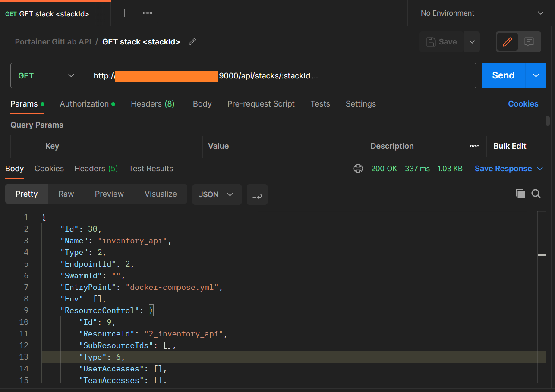This screenshot has height=392, width=555.
Task: Collapse the ResourceControl object on line 9
Action: pyautogui.click(x=151, y=310)
